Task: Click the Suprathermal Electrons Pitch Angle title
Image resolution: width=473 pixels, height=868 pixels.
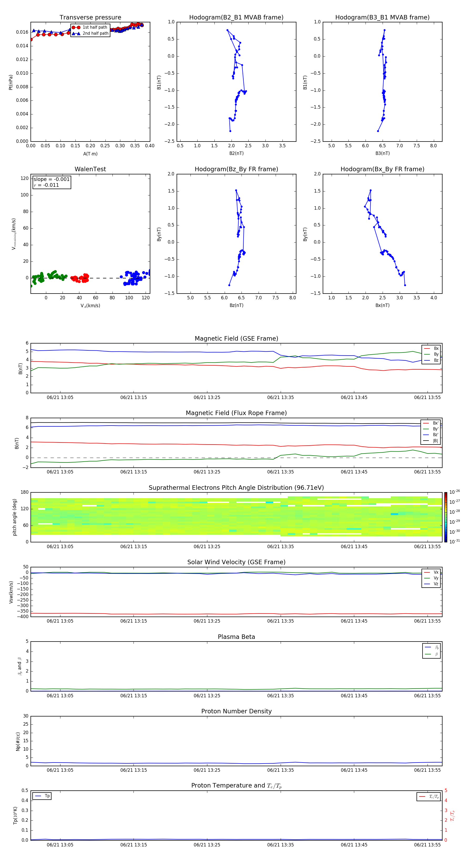Action: tap(236, 488)
